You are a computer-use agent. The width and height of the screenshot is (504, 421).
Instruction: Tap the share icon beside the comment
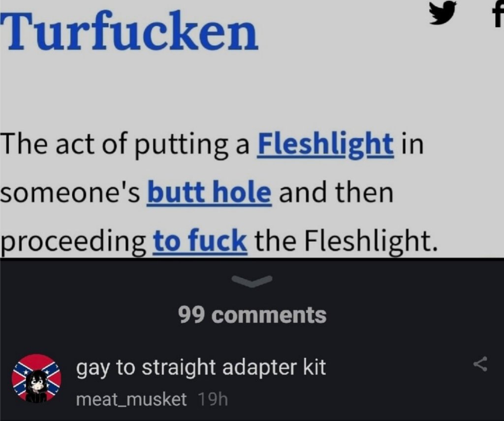[x=480, y=364]
